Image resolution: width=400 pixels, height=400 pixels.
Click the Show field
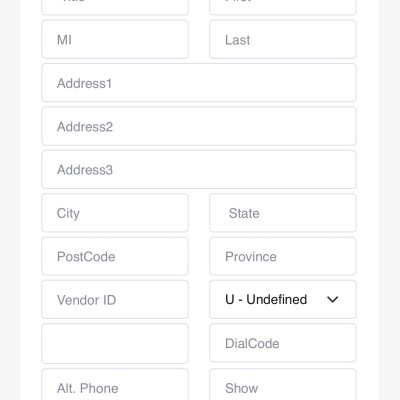tap(283, 385)
